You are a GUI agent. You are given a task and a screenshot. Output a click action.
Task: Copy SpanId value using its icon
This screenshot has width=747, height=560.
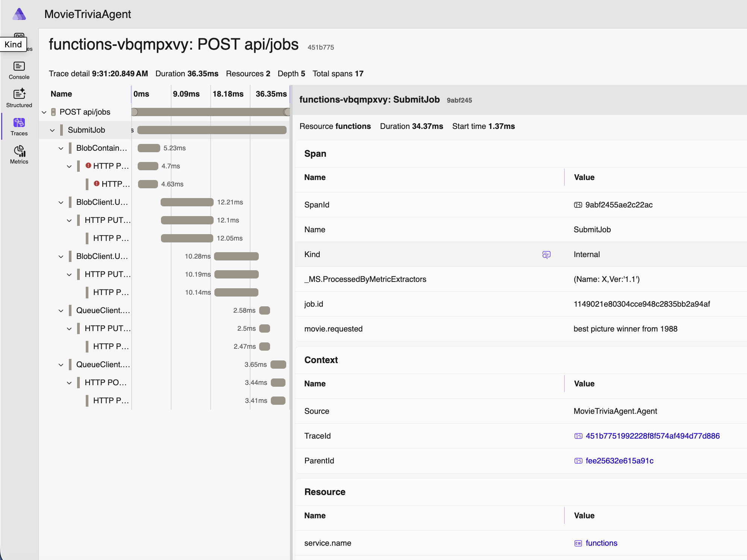tap(578, 205)
